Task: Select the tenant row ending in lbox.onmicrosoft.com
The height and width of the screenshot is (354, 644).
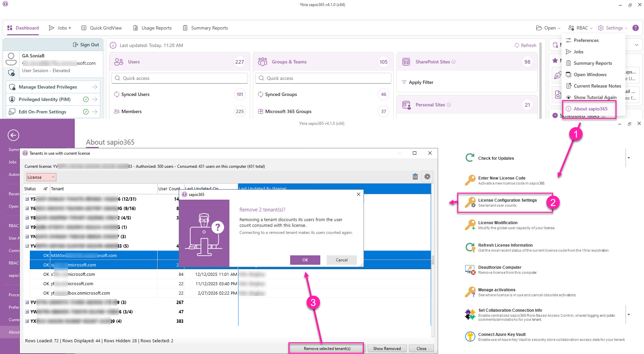Action: pyautogui.click(x=230, y=293)
